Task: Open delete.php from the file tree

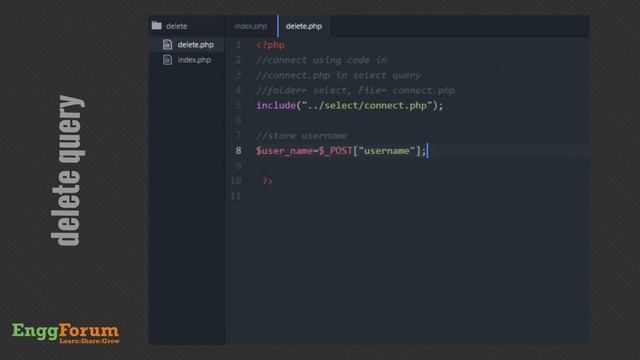Action: [196, 44]
